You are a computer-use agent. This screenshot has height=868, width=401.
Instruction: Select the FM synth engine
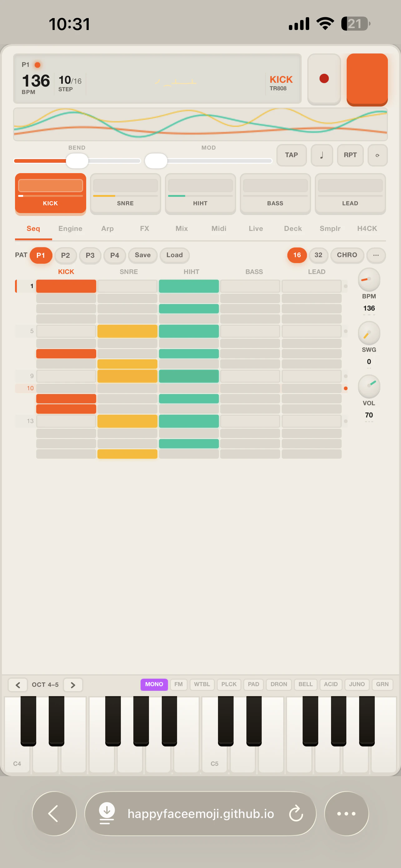pos(178,684)
